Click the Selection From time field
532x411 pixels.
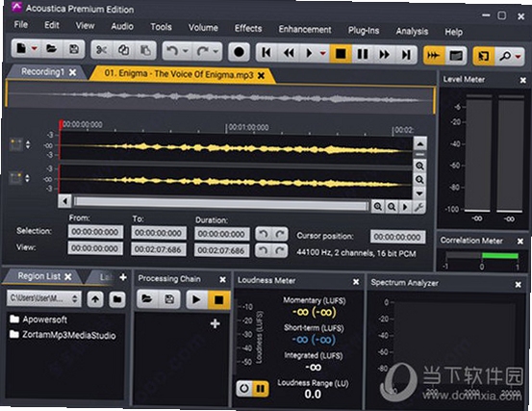tap(95, 232)
